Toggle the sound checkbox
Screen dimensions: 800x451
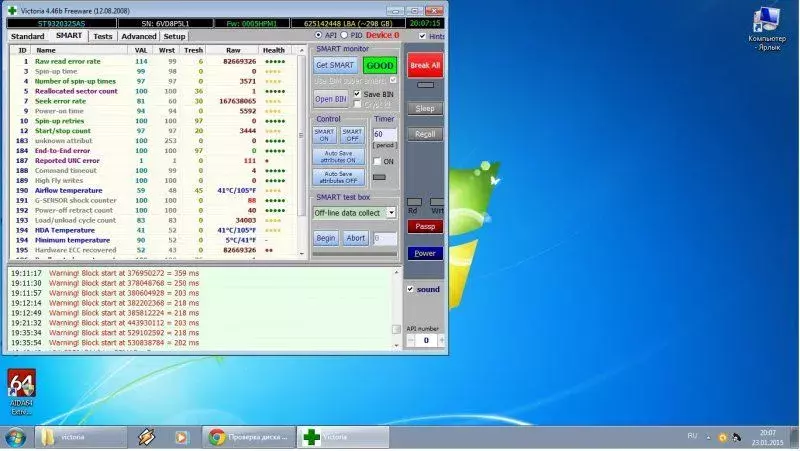pyautogui.click(x=410, y=289)
